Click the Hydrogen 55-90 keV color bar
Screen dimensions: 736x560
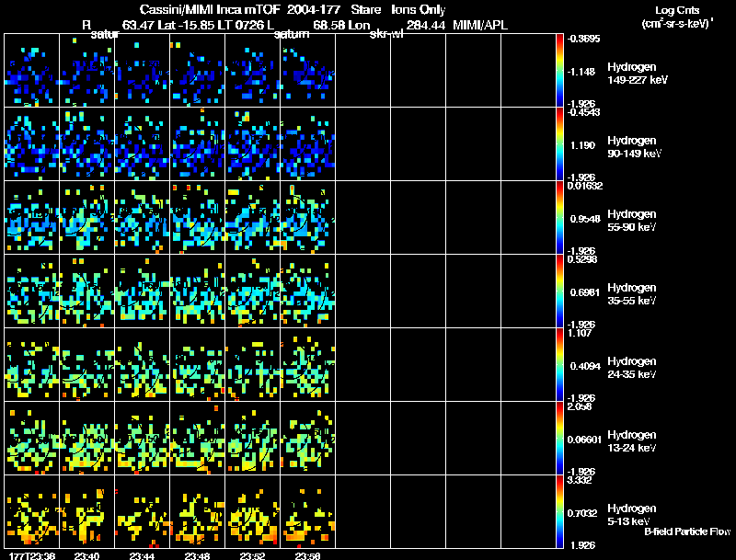click(559, 218)
